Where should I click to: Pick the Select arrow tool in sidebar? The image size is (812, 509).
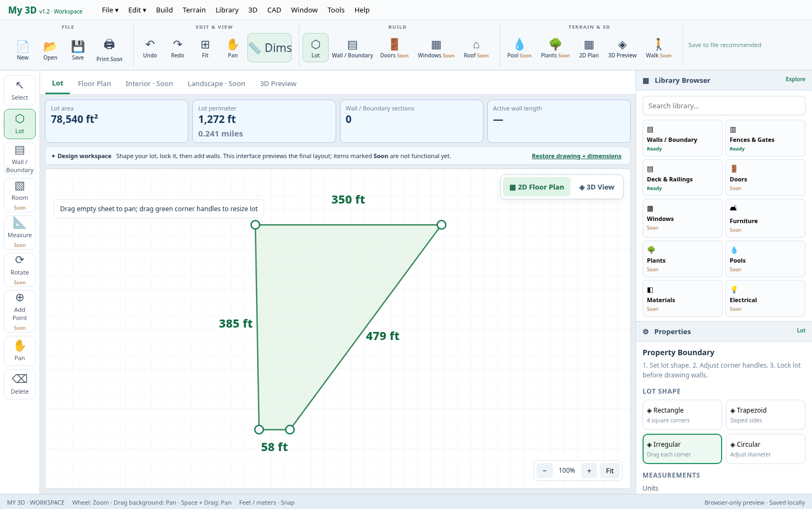point(19,90)
